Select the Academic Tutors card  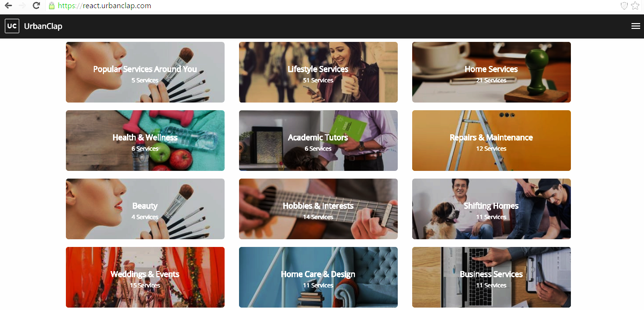pos(318,141)
